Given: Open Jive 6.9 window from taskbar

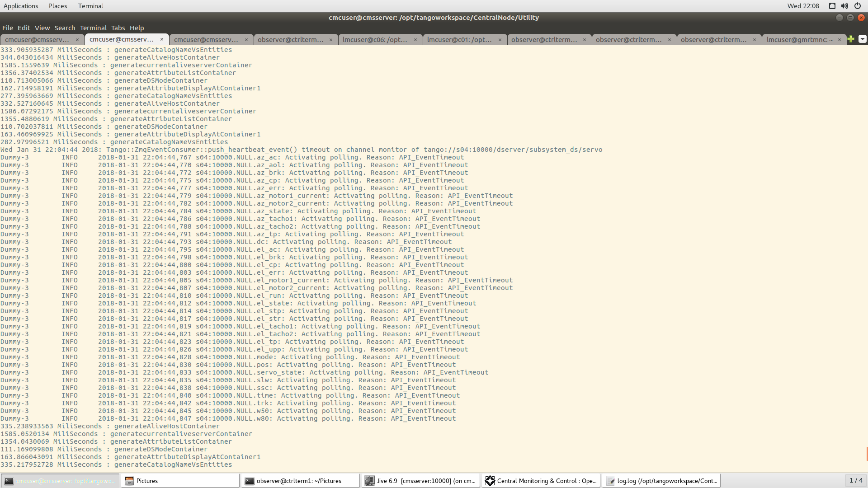Looking at the screenshot, I should [420, 481].
